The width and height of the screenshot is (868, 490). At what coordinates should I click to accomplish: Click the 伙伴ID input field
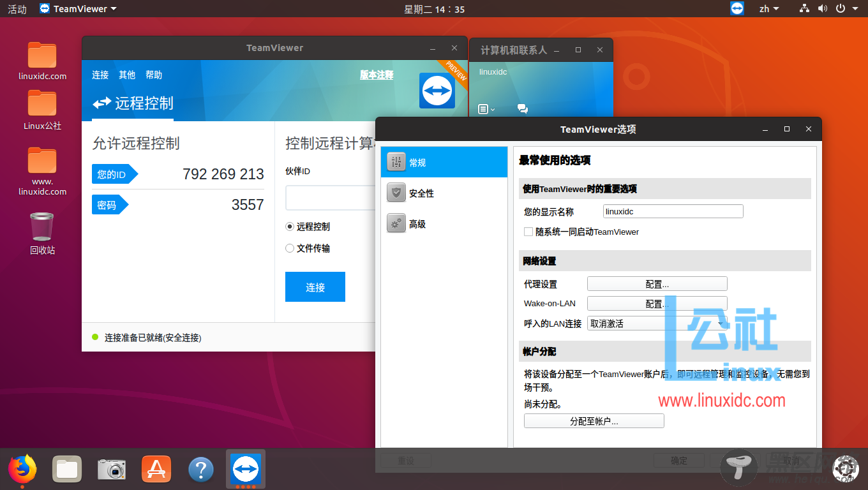coord(331,198)
